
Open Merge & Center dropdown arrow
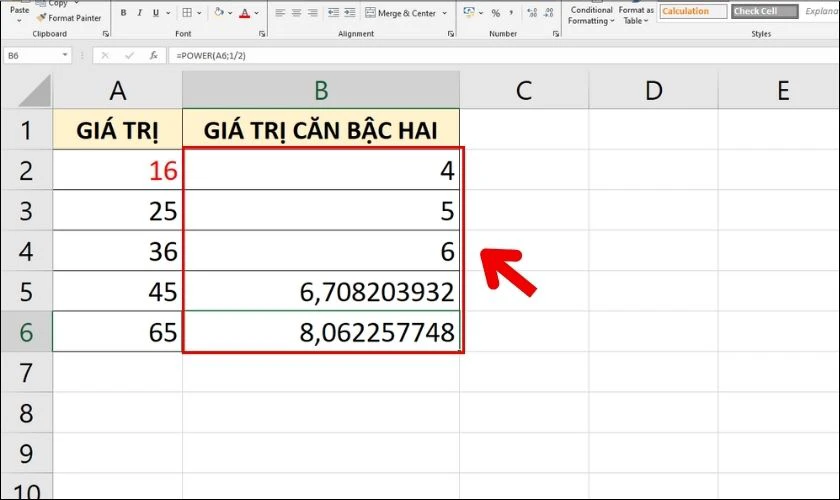445,13
